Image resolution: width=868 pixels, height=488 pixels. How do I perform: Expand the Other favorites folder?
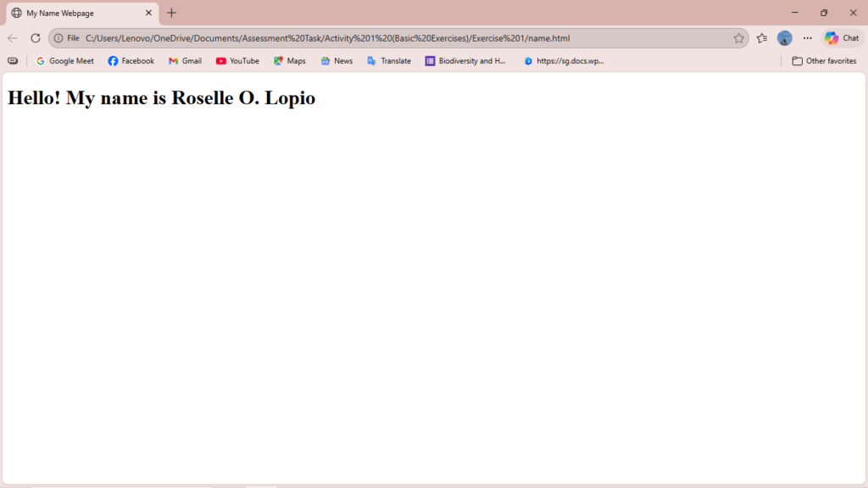point(824,61)
